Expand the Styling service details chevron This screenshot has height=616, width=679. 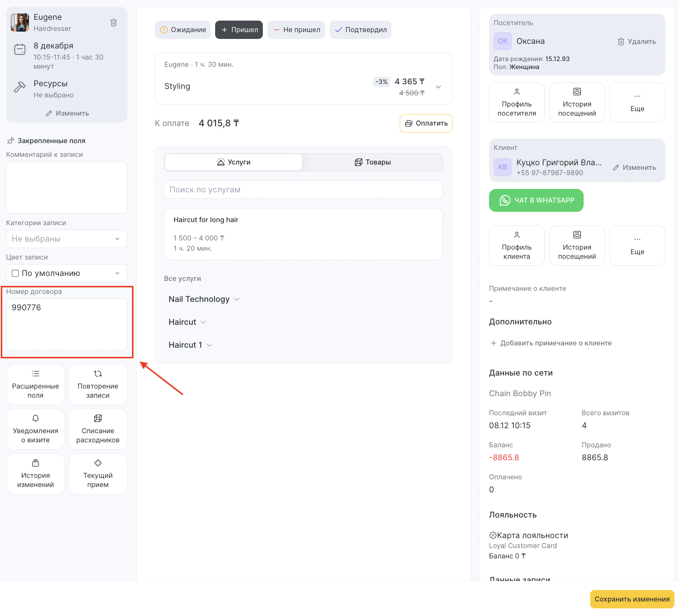pyautogui.click(x=438, y=87)
